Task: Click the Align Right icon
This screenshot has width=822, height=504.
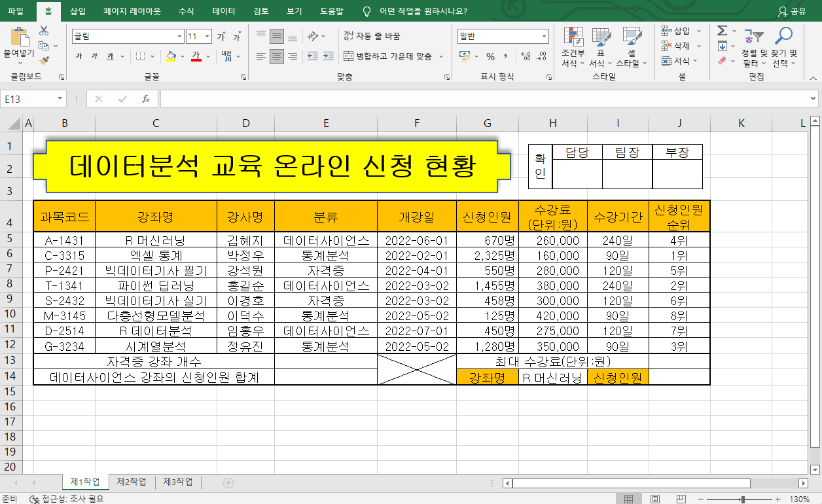Action: pyautogui.click(x=293, y=56)
